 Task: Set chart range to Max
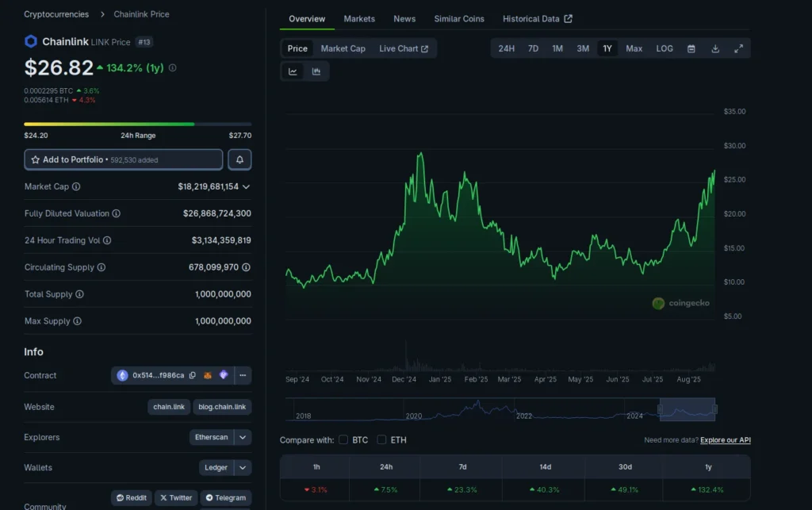point(634,48)
